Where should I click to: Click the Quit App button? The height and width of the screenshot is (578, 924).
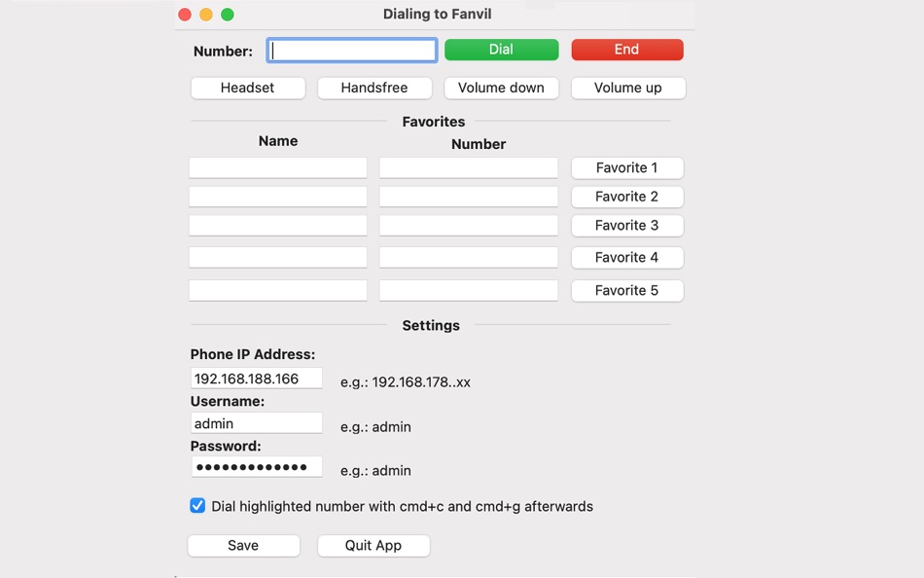pyautogui.click(x=373, y=546)
